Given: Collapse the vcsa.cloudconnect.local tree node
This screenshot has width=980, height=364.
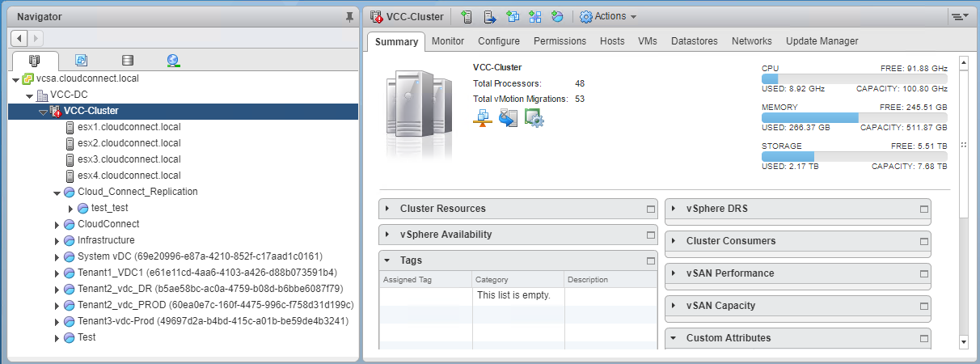Looking at the screenshot, I should (16, 80).
